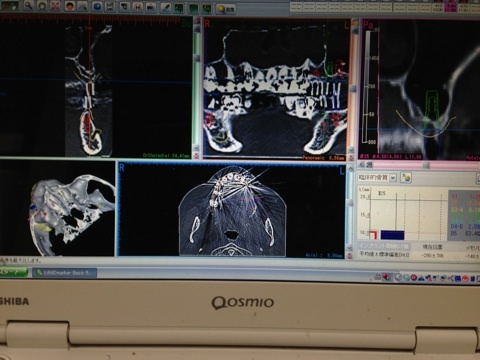The height and width of the screenshot is (360, 480).
Task: Click the toolbar icon marked H
Action: (x=137, y=7)
